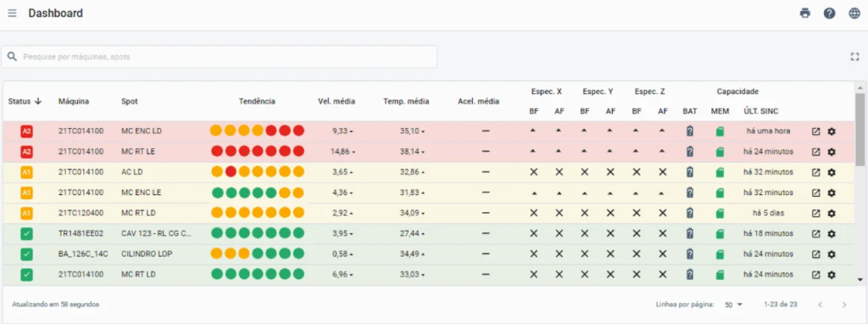The height and width of the screenshot is (324, 868).
Task: Open the hamburger navigation menu
Action: pyautogui.click(x=12, y=14)
